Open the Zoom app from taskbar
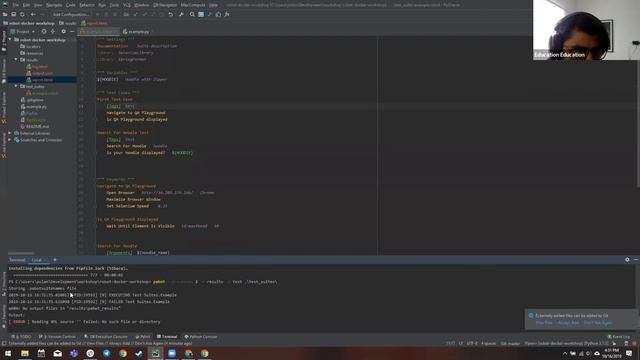640x360 pixels. (x=172, y=353)
